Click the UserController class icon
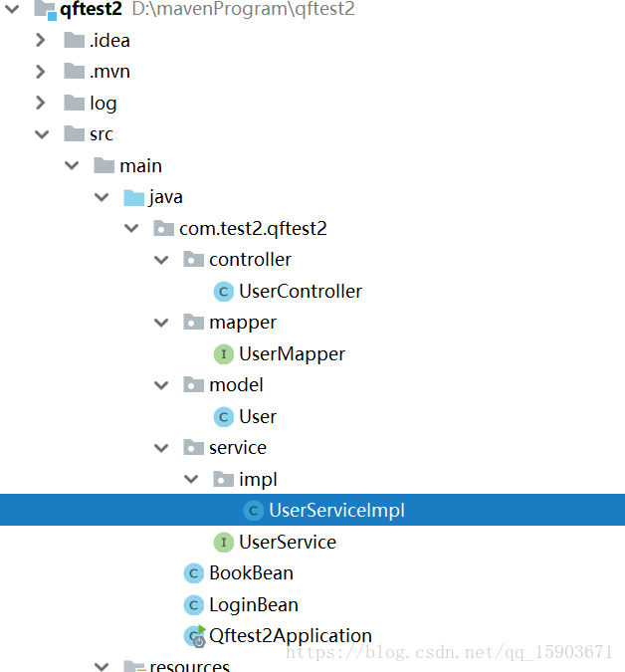 tap(224, 292)
